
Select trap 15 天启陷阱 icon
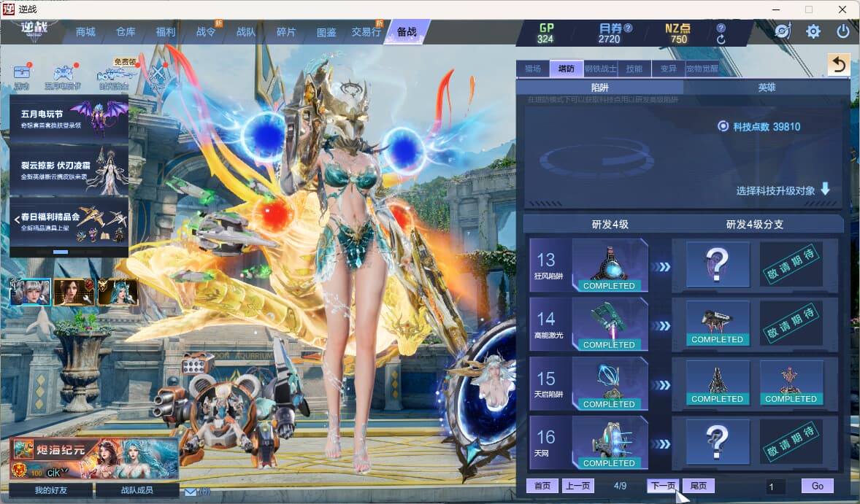pyautogui.click(x=610, y=384)
